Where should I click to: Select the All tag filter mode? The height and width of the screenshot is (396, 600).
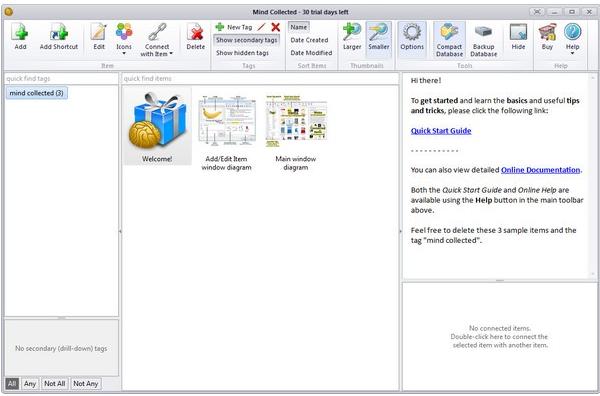(x=12, y=383)
